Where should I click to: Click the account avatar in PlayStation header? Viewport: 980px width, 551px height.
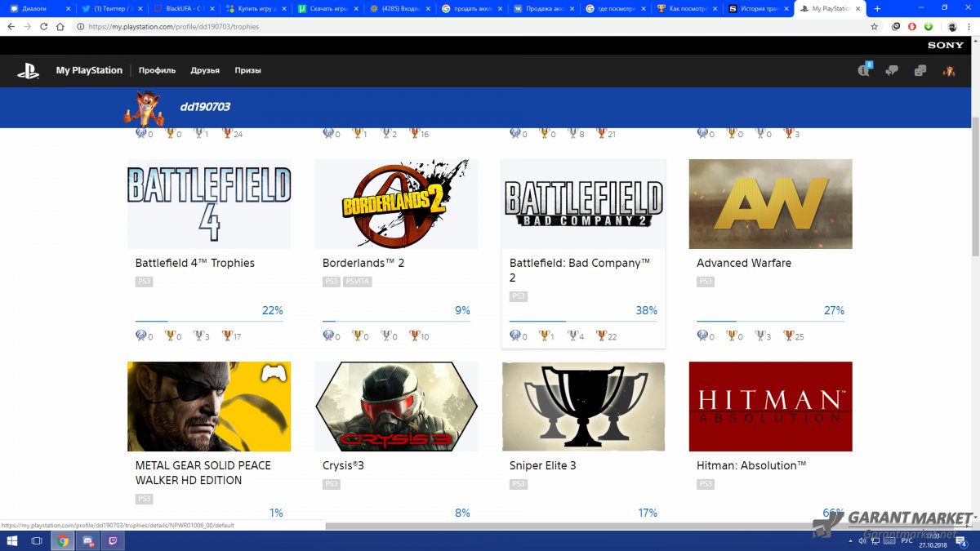coord(948,71)
